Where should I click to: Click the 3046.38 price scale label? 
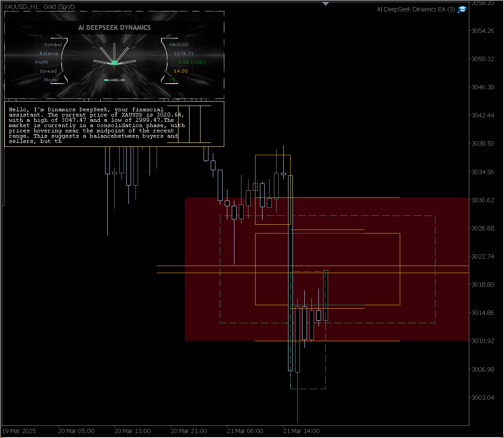483,87
